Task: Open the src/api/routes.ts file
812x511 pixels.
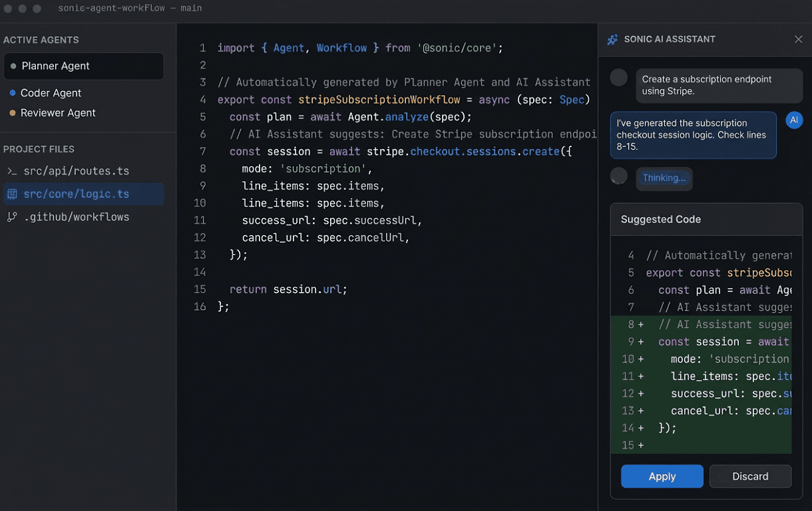Action: (76, 172)
